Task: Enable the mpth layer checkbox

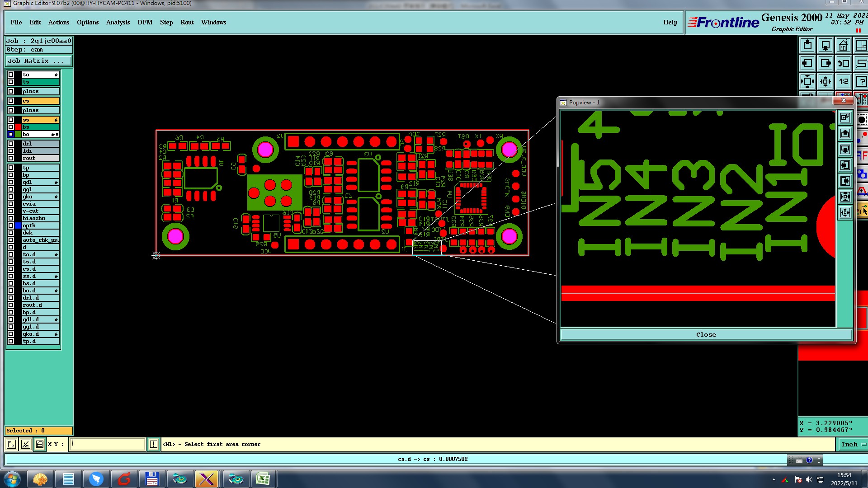Action: pyautogui.click(x=11, y=225)
